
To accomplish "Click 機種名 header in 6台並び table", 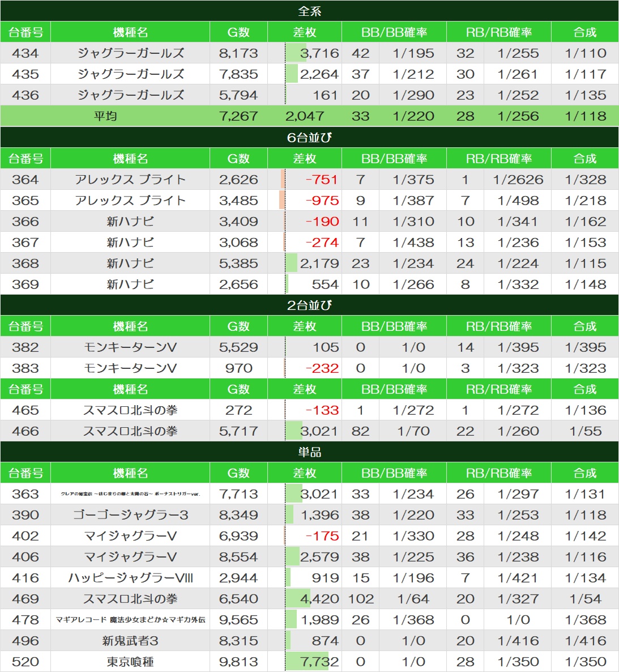I will [x=130, y=159].
